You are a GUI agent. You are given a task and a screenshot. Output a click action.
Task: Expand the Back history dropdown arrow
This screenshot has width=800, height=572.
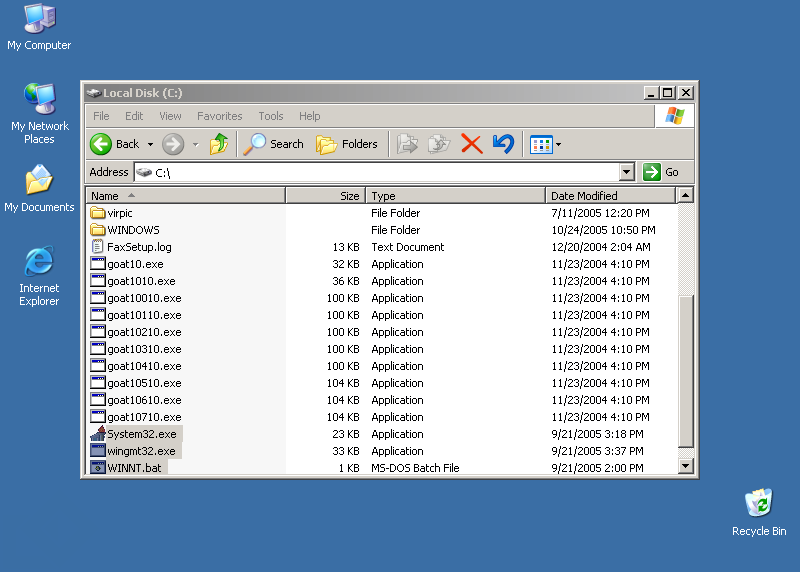click(150, 144)
